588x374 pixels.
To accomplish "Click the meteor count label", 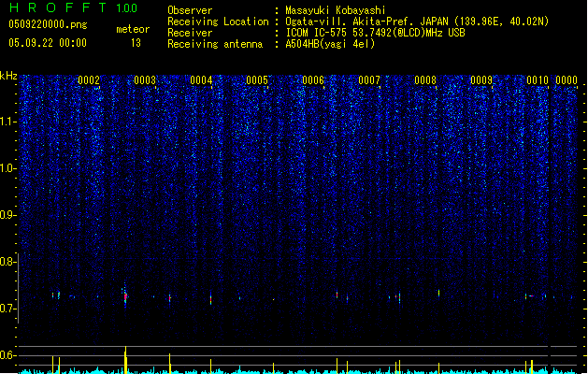I will [133, 29].
